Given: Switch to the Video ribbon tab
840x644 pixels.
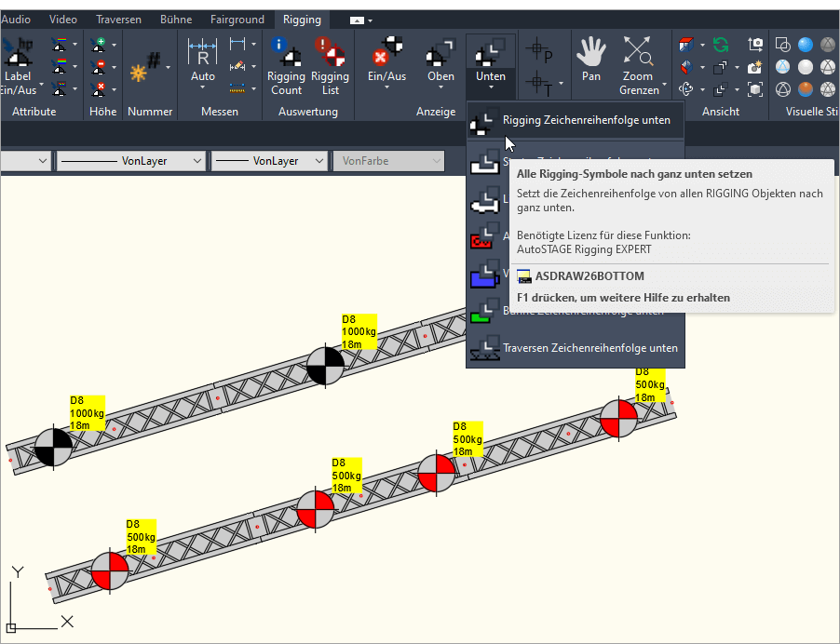Looking at the screenshot, I should coord(63,20).
